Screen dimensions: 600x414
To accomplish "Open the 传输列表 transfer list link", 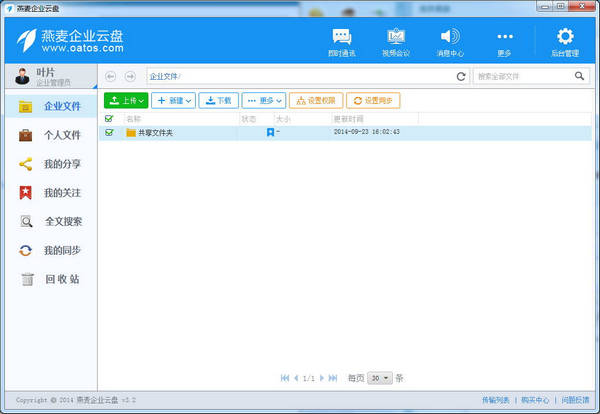I will [494, 399].
